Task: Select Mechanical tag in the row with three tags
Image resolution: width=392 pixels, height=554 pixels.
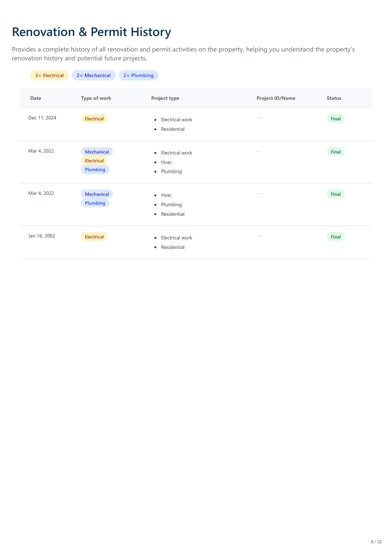Action: pyautogui.click(x=97, y=152)
